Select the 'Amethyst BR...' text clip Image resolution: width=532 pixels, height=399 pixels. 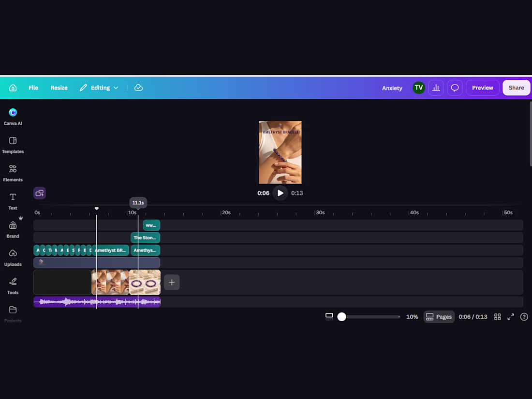coord(111,251)
